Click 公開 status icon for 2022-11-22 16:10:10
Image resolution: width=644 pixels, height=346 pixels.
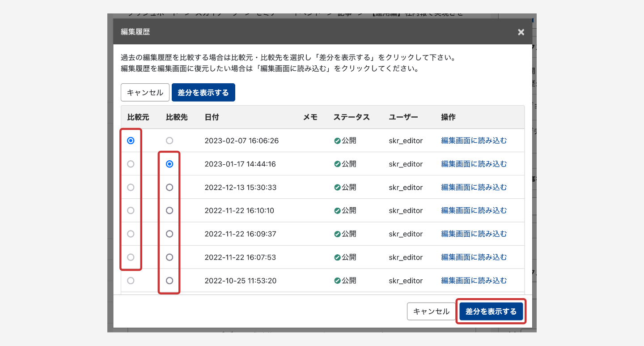click(x=337, y=210)
